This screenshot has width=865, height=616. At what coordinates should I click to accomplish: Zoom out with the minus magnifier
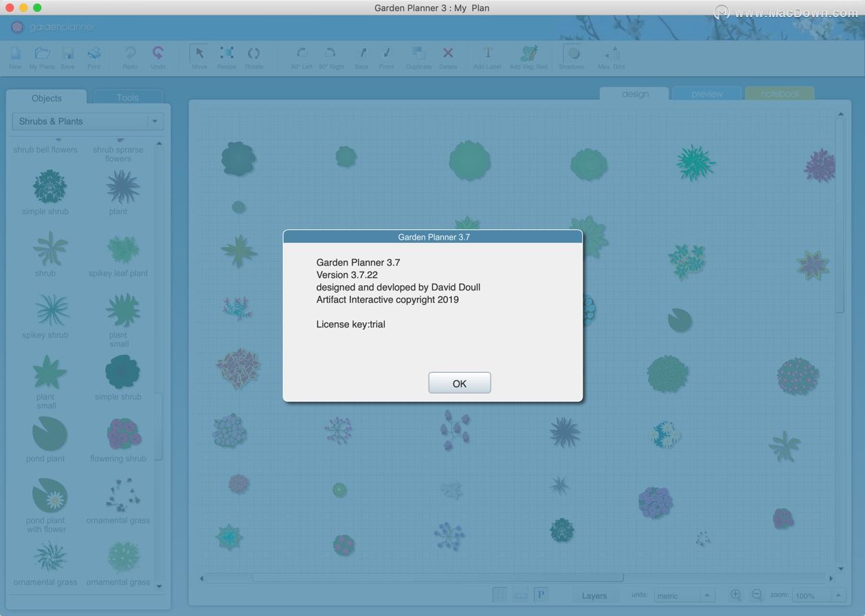point(757,595)
